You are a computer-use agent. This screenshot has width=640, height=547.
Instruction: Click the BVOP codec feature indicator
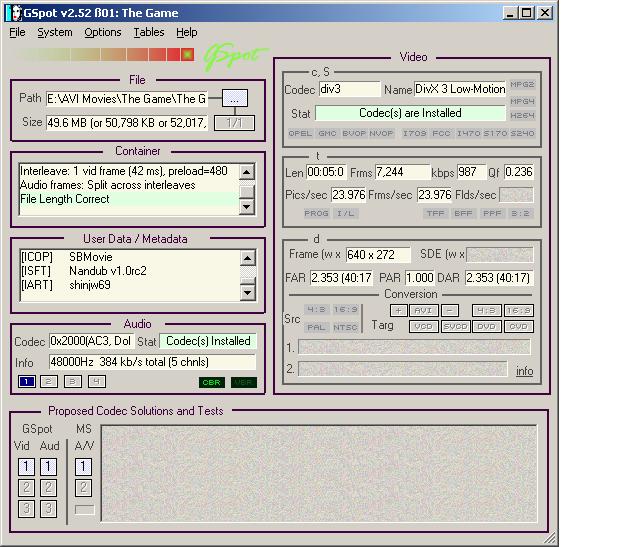point(354,133)
